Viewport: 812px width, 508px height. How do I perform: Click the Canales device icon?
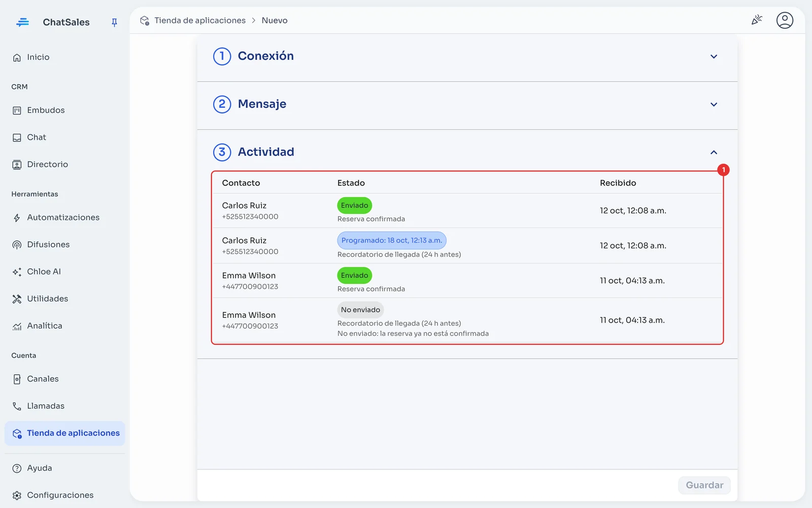[17, 379]
